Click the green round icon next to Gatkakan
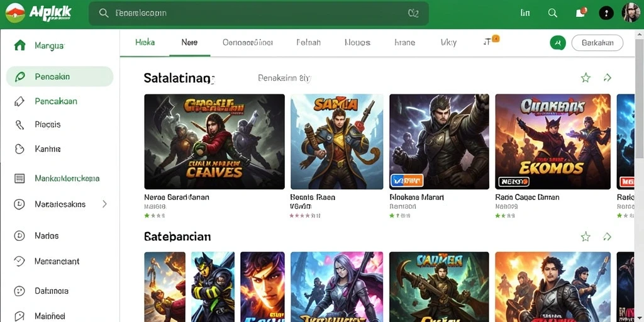644x322 pixels. tap(558, 42)
